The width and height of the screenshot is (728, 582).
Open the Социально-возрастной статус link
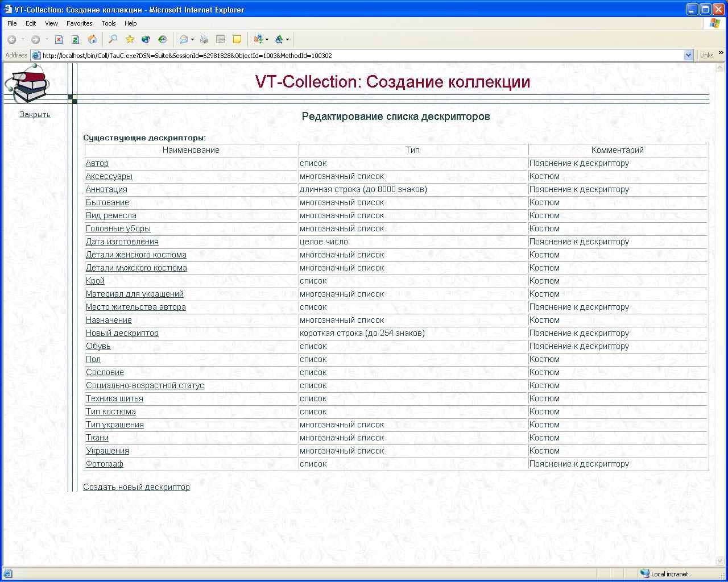coord(145,385)
